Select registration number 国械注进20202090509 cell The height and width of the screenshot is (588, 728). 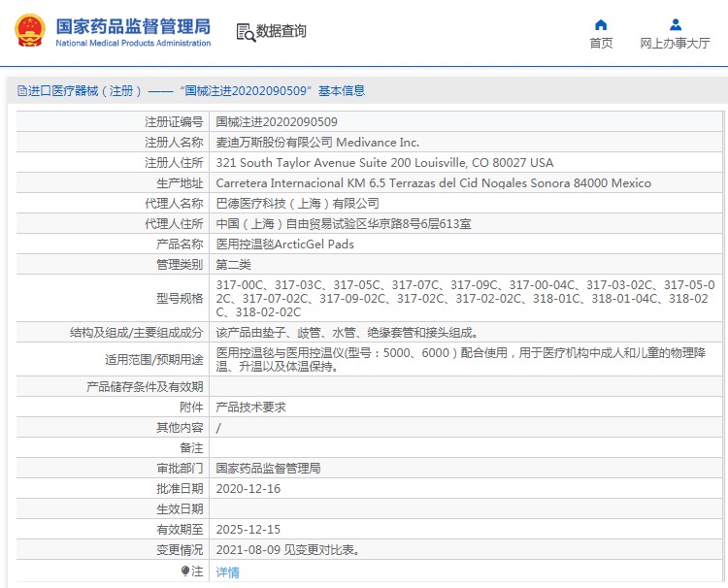point(277,122)
